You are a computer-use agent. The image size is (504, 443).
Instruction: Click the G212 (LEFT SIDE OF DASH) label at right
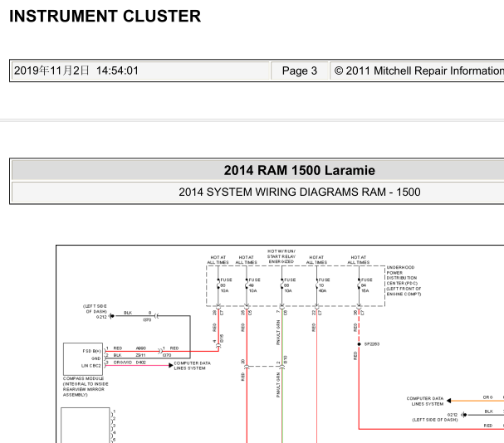pyautogui.click(x=435, y=417)
